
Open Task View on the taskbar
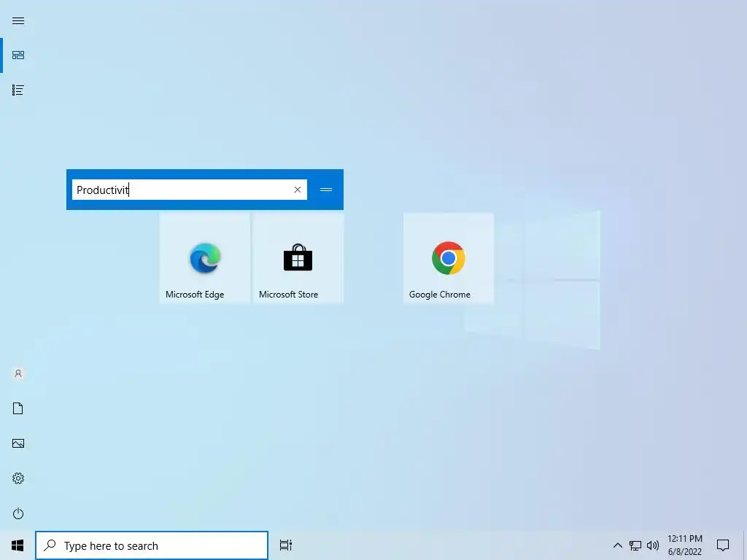pyautogui.click(x=286, y=545)
